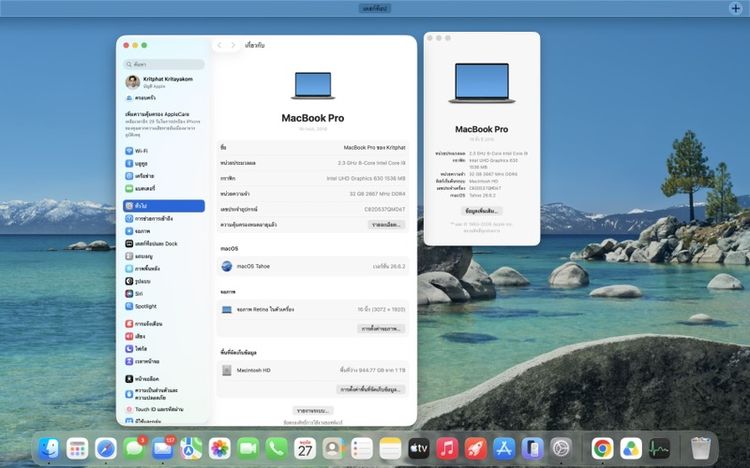This screenshot has width=750, height=468.
Task: Open the Phone app from the Dock
Action: (276, 448)
